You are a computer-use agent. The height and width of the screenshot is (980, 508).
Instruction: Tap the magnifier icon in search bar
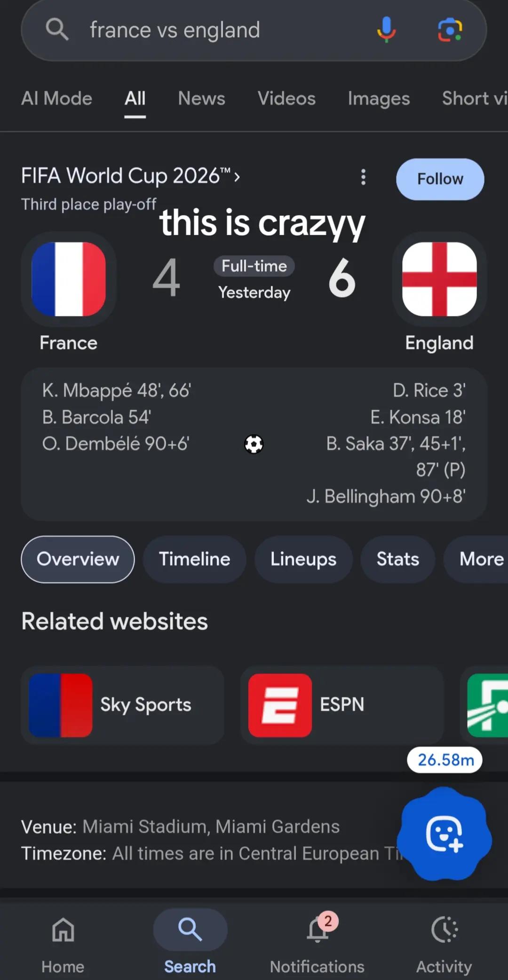pos(57,29)
